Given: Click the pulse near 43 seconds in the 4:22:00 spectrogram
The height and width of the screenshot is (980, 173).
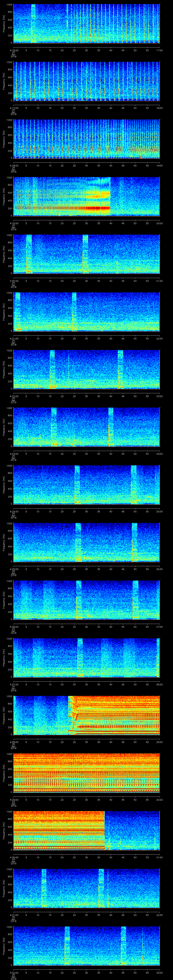Looking at the screenshot, I should pos(120,369).
